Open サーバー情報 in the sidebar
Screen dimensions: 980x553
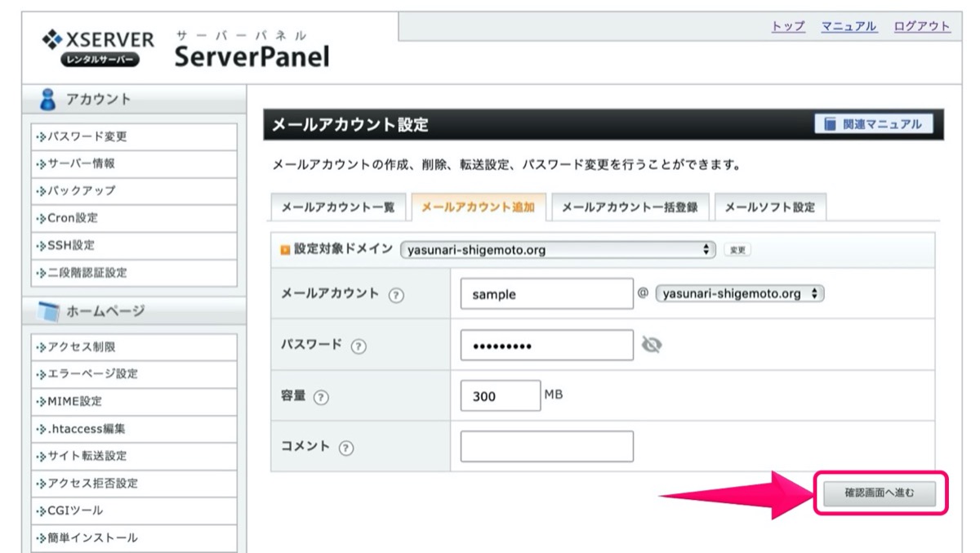coord(134,163)
